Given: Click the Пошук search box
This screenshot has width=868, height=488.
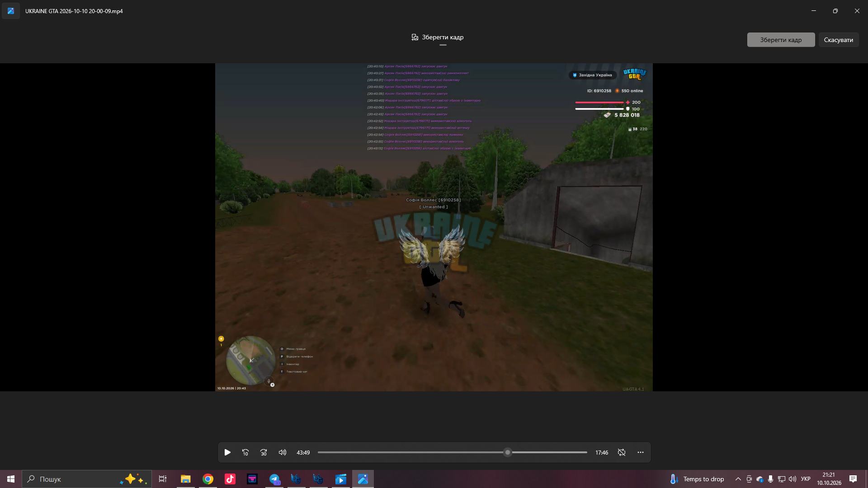Looking at the screenshot, I should (x=87, y=479).
